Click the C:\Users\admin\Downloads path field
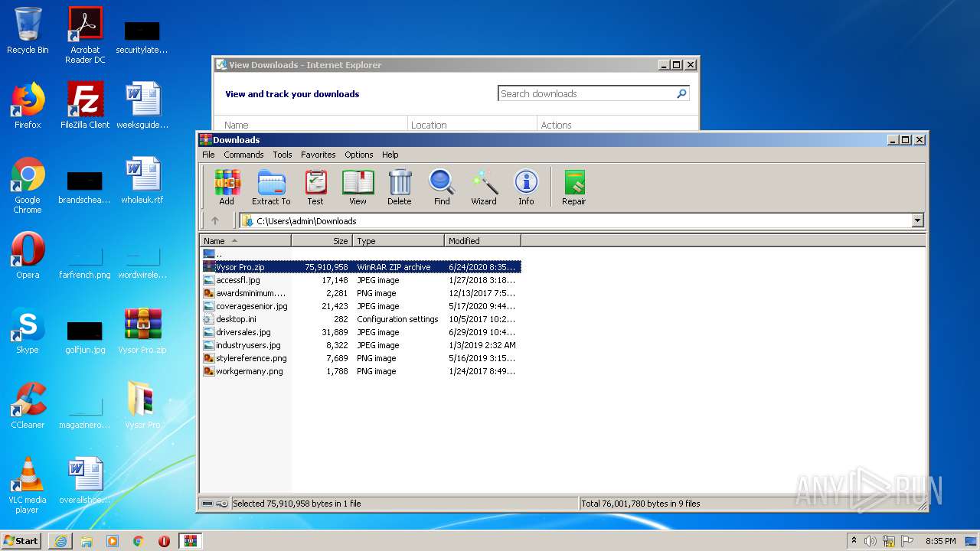Image resolution: width=980 pixels, height=551 pixels. point(575,221)
